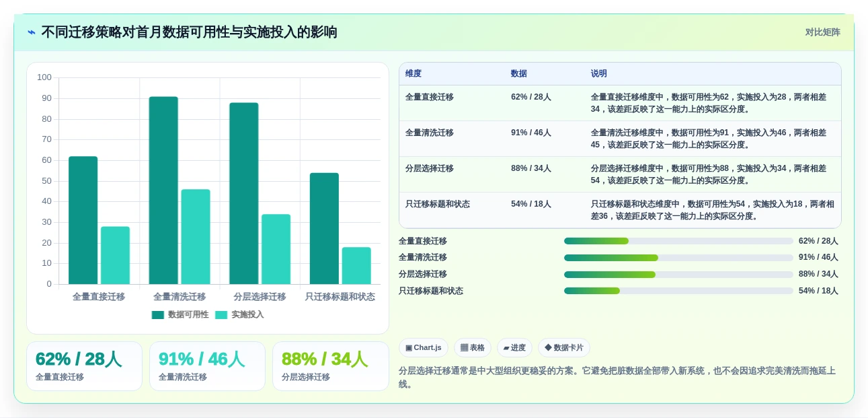Click the 只迁移标题和状态 progress bar
The height and width of the screenshot is (418, 868).
tap(678, 291)
